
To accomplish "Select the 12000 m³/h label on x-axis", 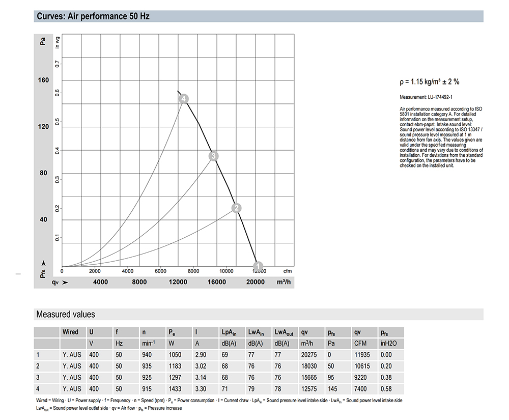I will tap(178, 283).
